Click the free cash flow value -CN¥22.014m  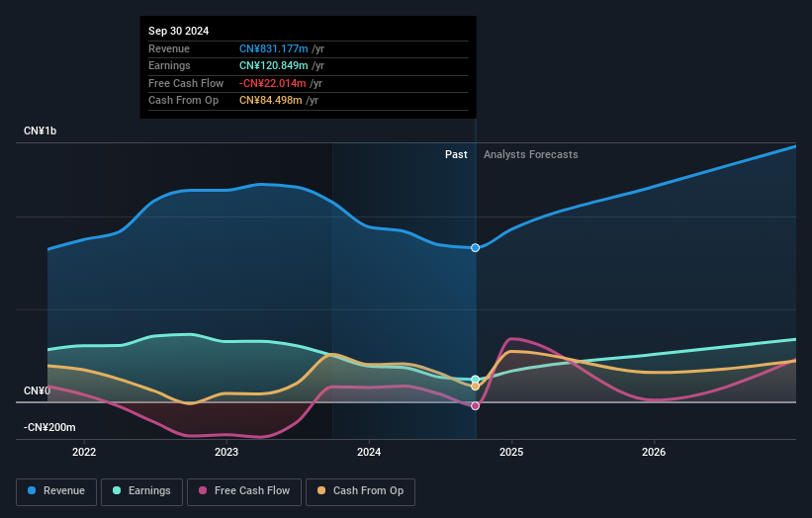[272, 83]
